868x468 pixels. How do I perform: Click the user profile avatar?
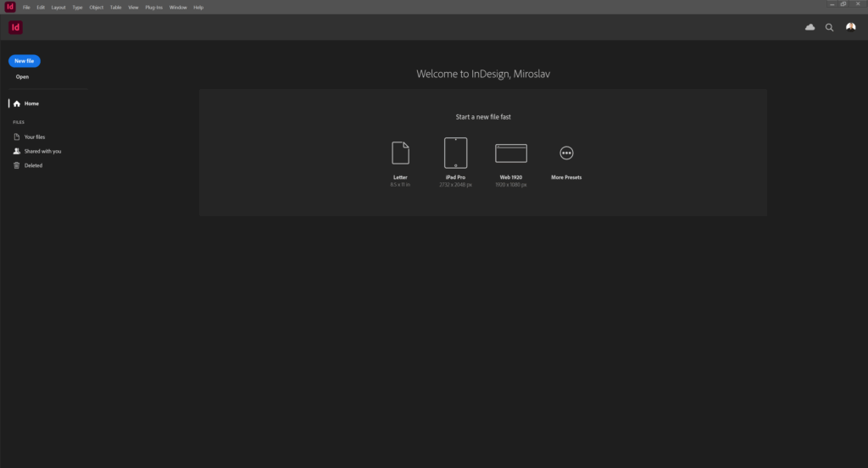coord(850,27)
